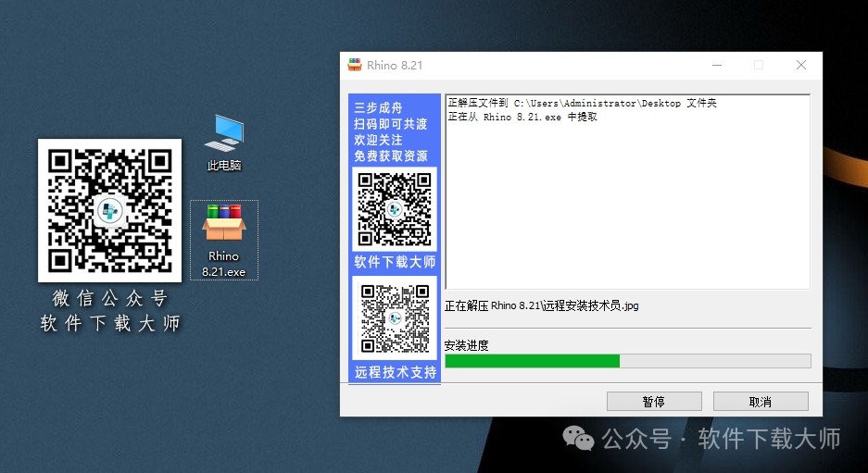Click the 微信公众号 text on the desktop

[109, 298]
